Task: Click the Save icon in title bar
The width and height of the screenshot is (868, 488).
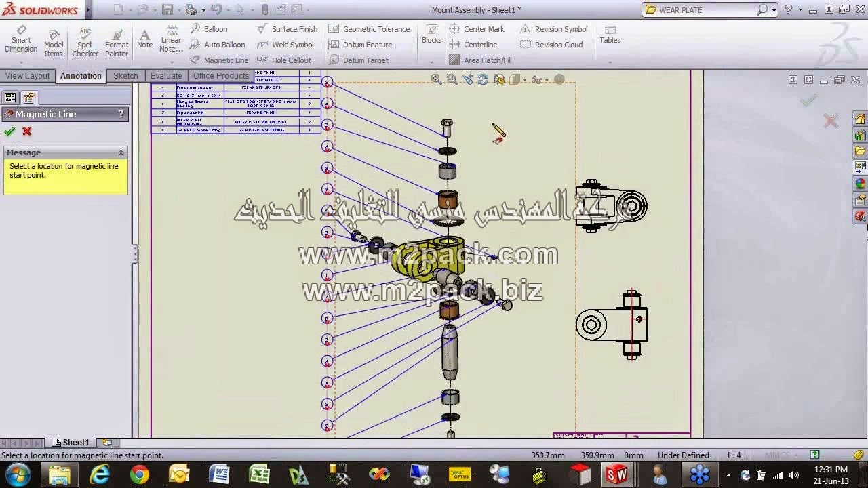Action: click(167, 10)
